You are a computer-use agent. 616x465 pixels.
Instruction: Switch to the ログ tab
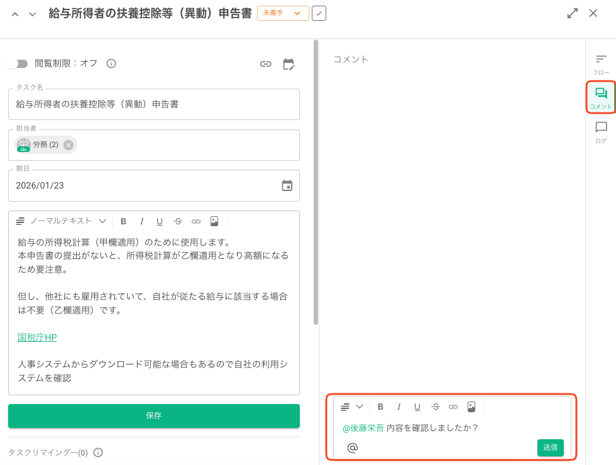600,132
